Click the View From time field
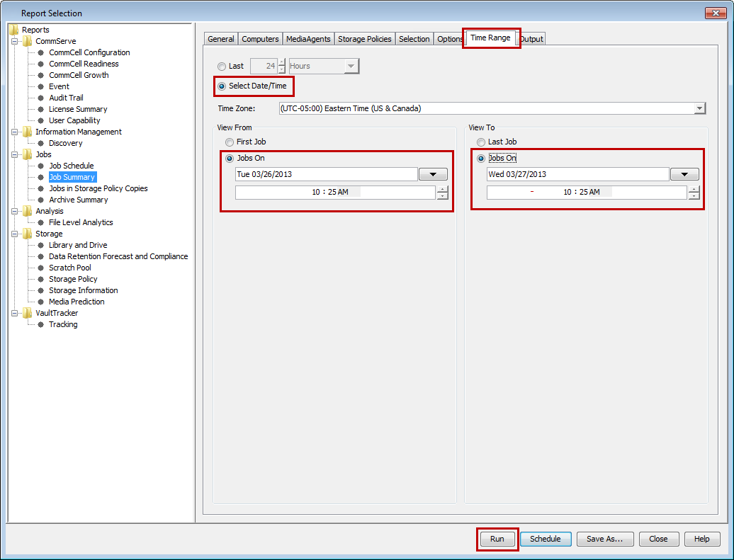The image size is (734, 560). [336, 193]
